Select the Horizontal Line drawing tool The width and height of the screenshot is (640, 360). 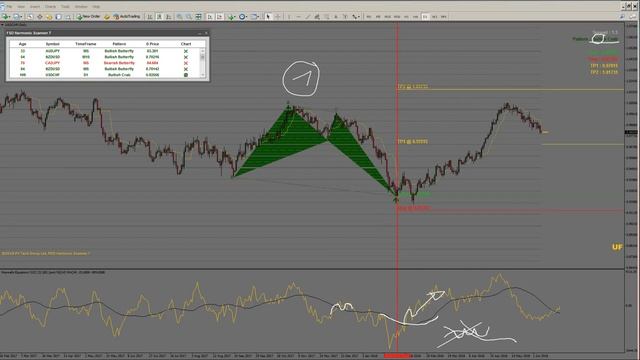(x=299, y=17)
